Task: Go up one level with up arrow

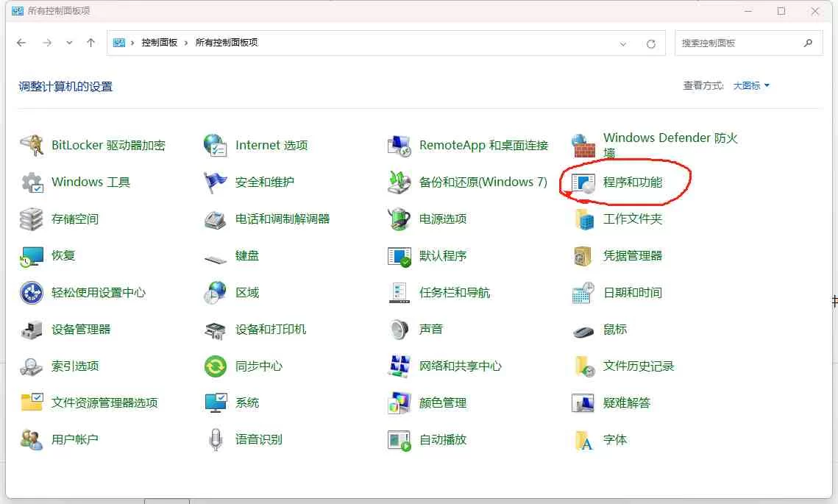Action: (x=90, y=43)
